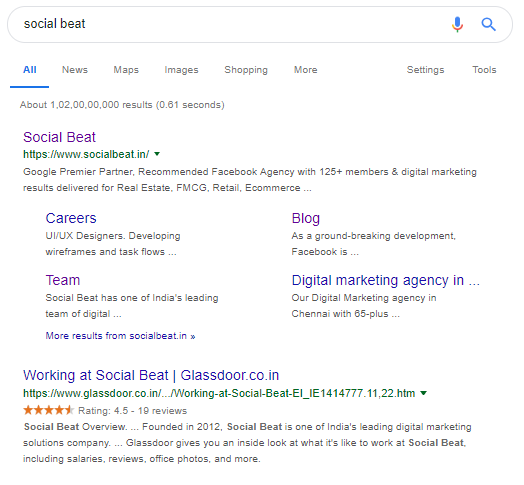Click the microphone voice search icon
Image resolution: width=524 pixels, height=485 pixels.
[x=457, y=24]
